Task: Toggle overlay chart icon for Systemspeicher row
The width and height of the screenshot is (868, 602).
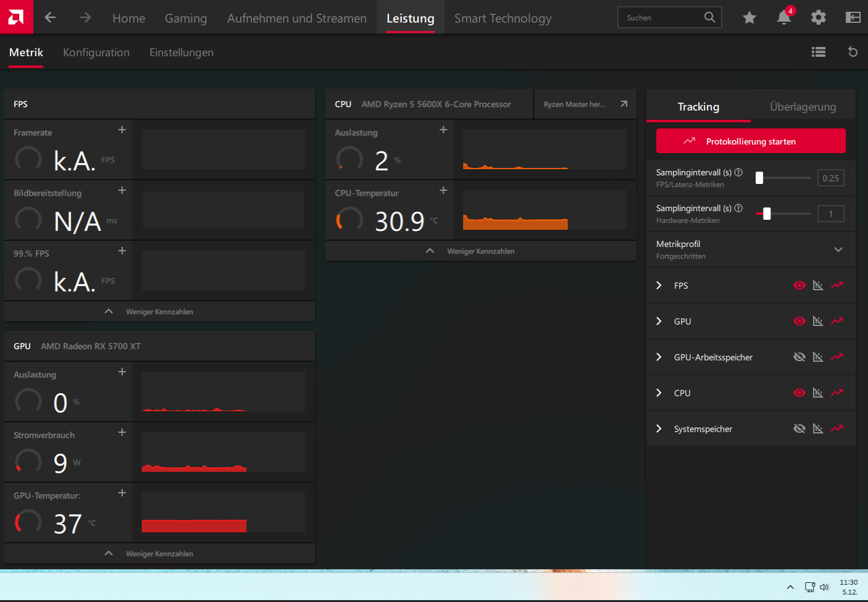Action: point(818,429)
